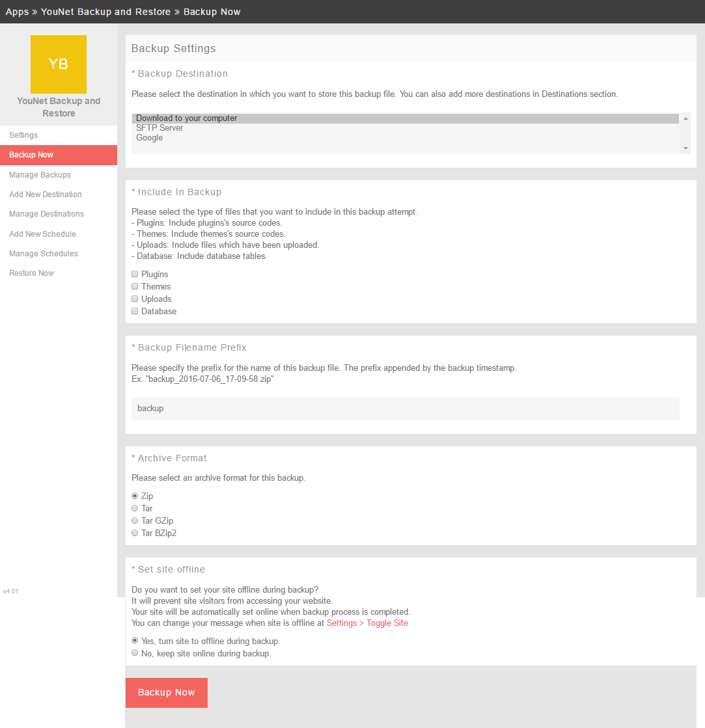705x728 pixels.
Task: Click the yellow YB app logo
Action: point(59,64)
